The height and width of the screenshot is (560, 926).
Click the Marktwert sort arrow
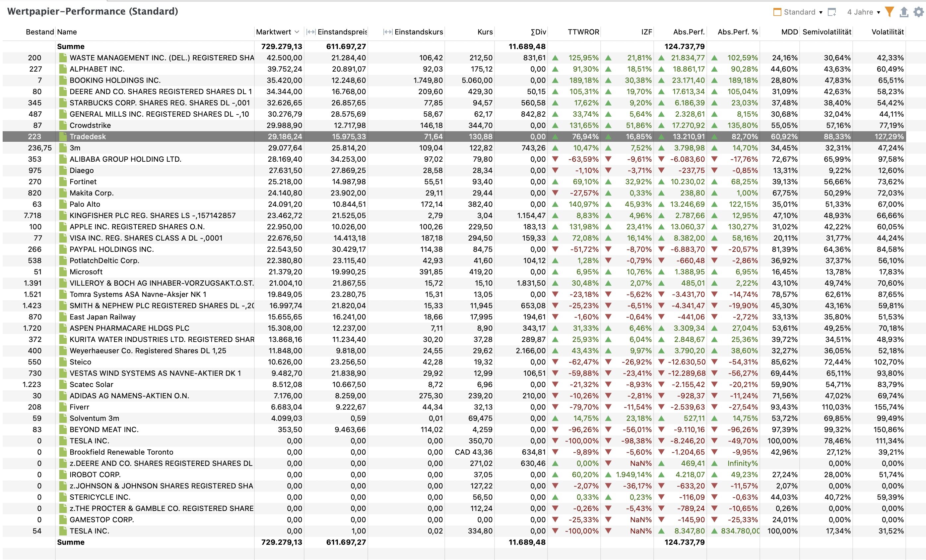[297, 32]
